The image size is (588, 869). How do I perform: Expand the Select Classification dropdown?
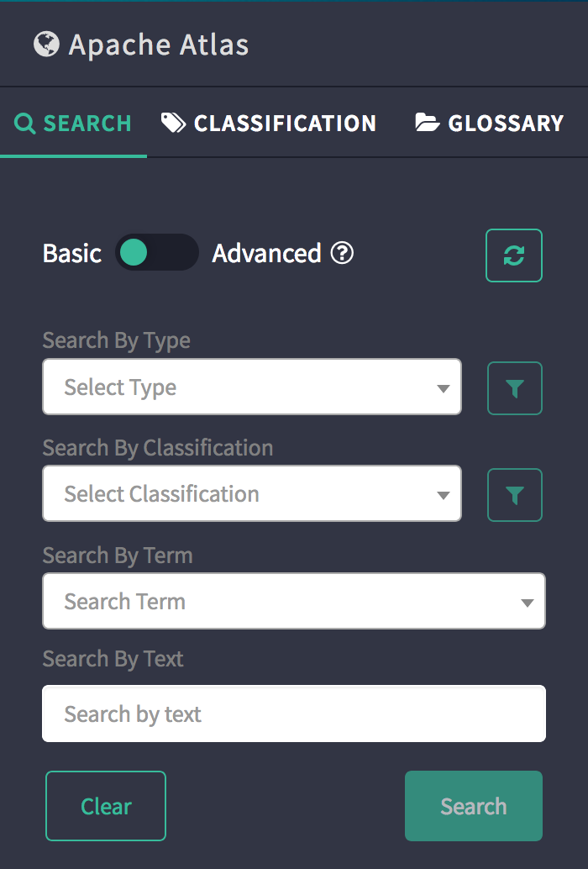coord(251,494)
